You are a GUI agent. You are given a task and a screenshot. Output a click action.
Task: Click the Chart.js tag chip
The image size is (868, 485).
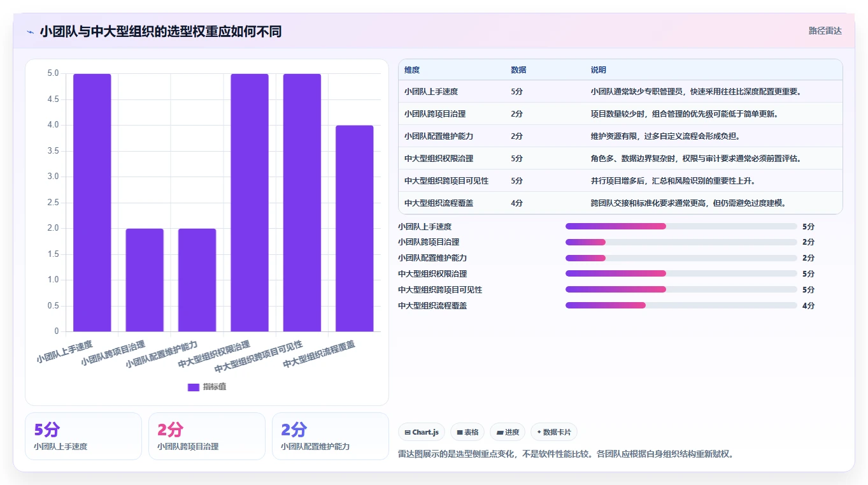(x=422, y=432)
